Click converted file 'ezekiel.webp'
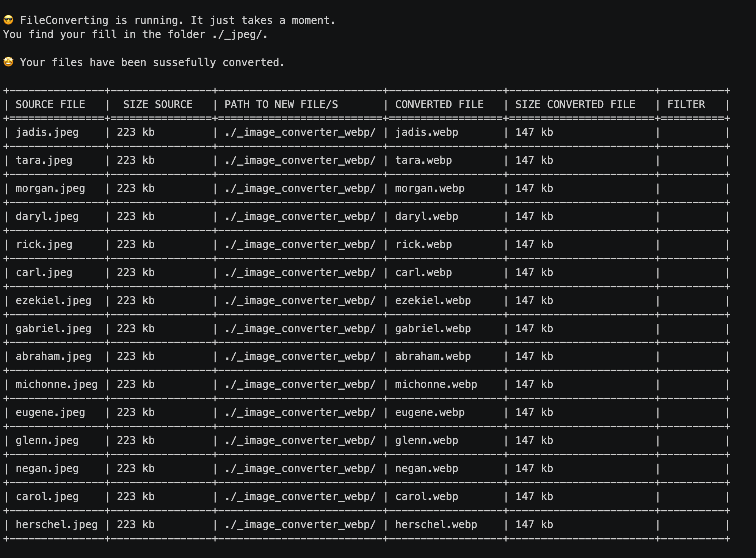The height and width of the screenshot is (558, 756). click(x=433, y=301)
